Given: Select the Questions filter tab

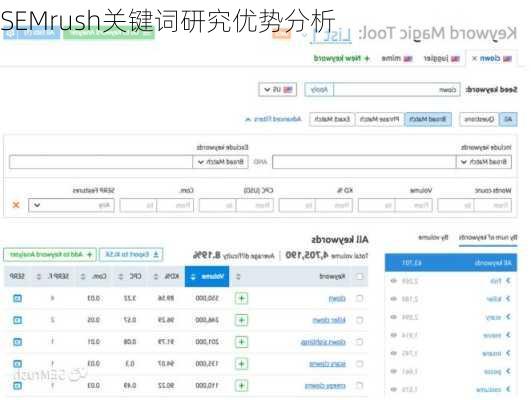Looking at the screenshot, I should click(x=479, y=119).
